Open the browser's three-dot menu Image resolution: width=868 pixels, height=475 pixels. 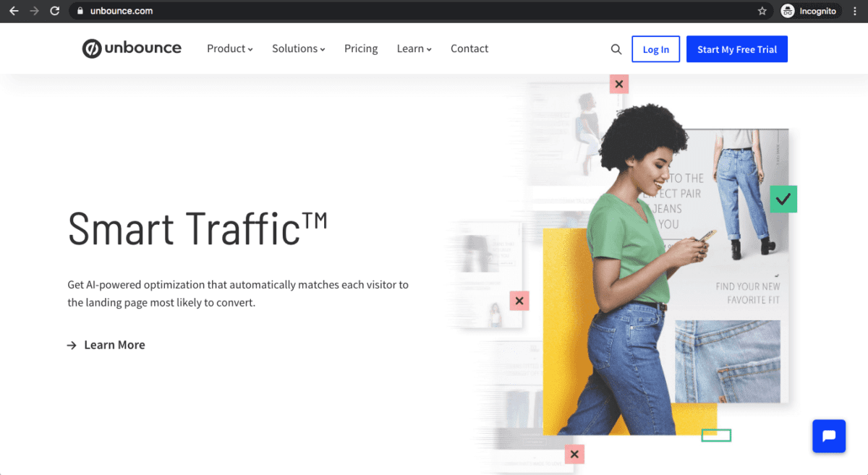pos(855,11)
